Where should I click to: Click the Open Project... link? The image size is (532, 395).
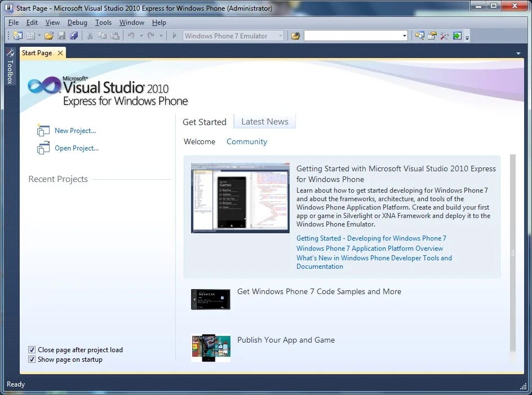coord(77,148)
